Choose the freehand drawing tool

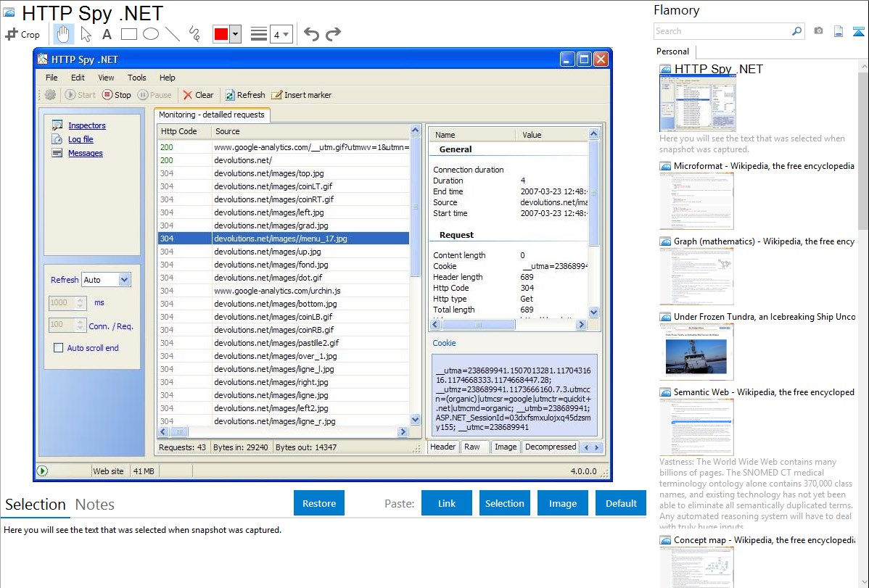(194, 34)
